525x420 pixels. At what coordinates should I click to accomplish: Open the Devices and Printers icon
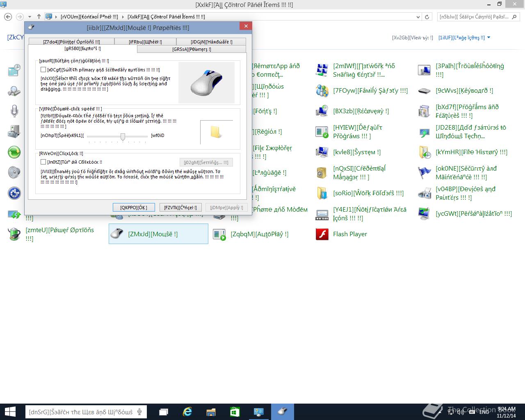pos(425,193)
